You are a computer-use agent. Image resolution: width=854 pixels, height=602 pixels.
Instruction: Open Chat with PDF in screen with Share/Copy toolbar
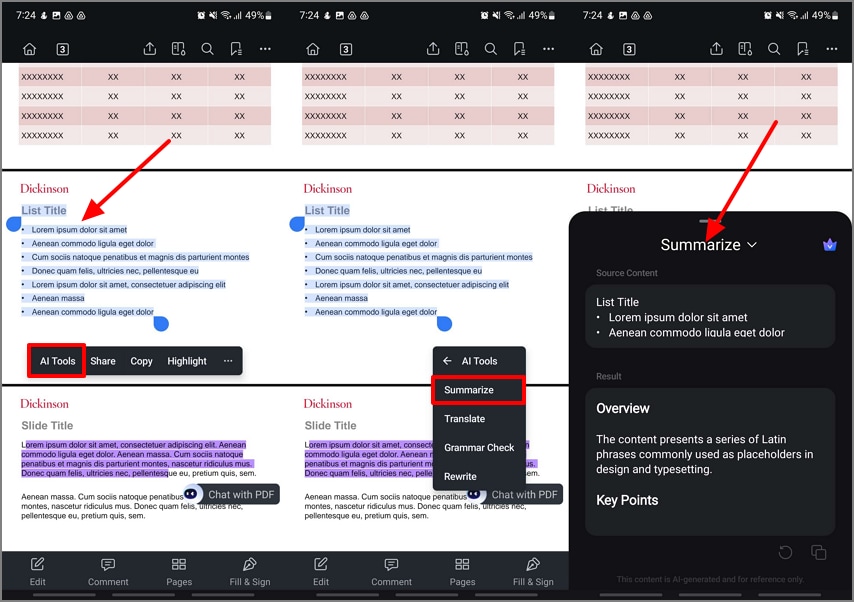[x=233, y=494]
